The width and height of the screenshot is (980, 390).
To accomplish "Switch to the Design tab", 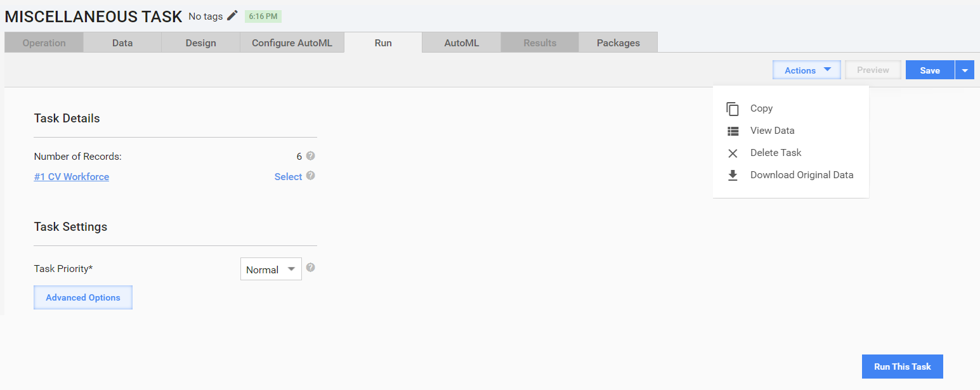I will [201, 42].
